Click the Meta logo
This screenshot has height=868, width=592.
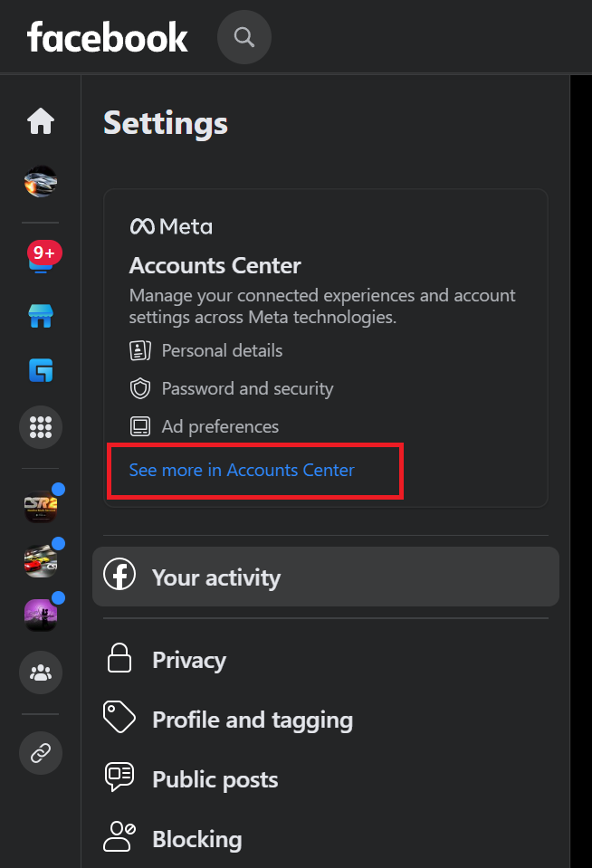(171, 226)
